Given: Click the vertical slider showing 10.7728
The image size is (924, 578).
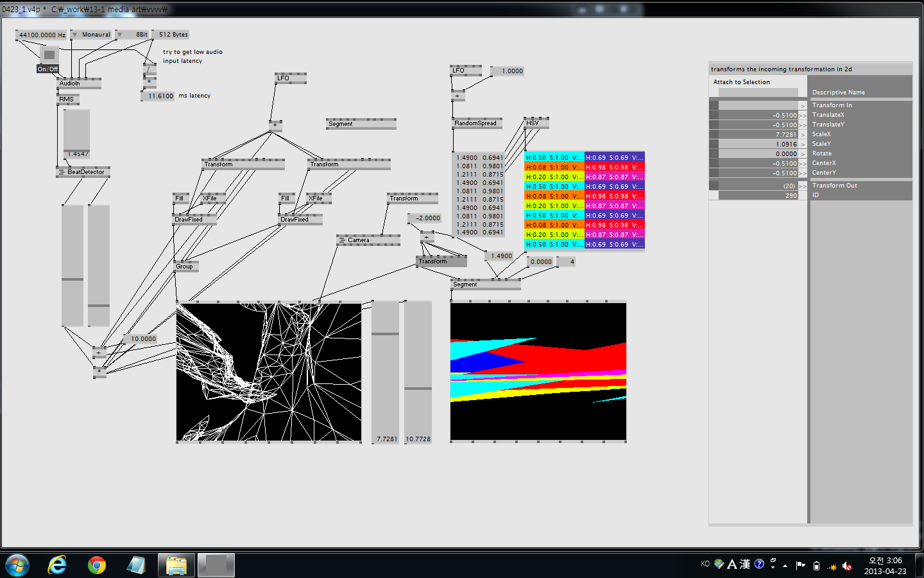Looking at the screenshot, I should pos(418,372).
